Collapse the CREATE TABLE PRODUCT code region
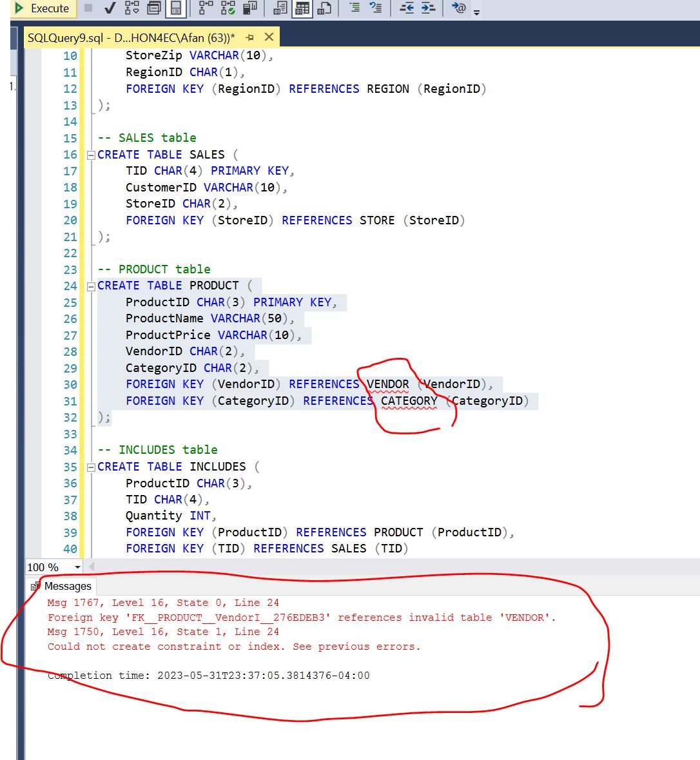Viewport: 700px width, 760px height. (91, 286)
